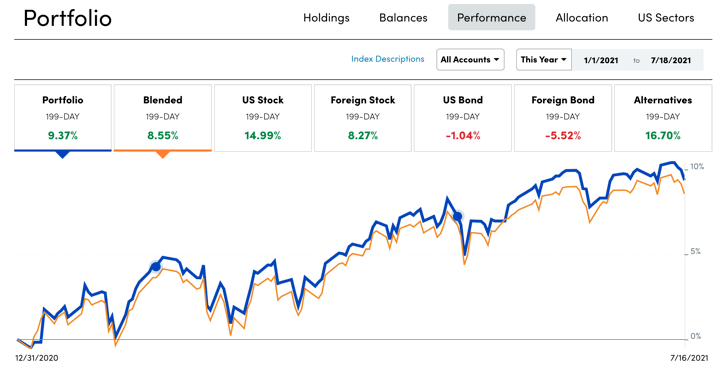Switch to the Balances tab
Image resolution: width=720 pixels, height=372 pixels.
(403, 18)
